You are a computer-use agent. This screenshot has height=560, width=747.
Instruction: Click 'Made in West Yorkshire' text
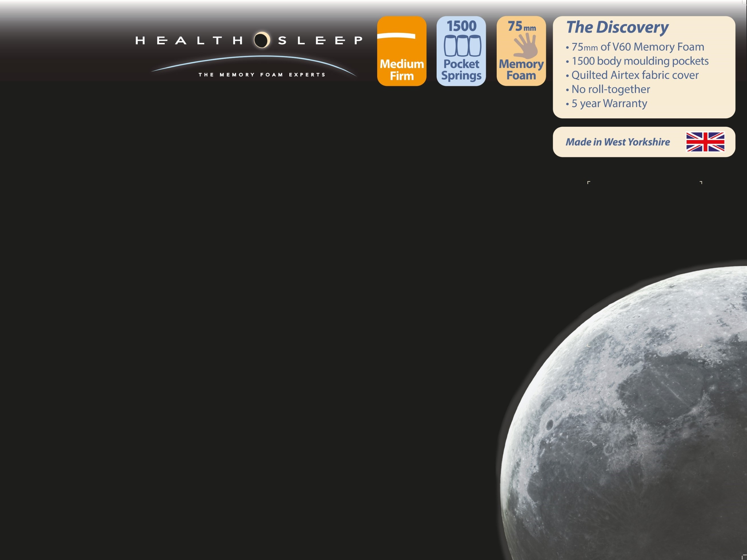click(618, 142)
